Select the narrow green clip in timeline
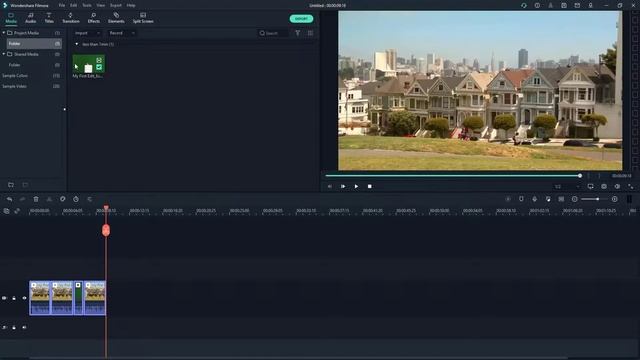The width and height of the screenshot is (640, 360). pos(78,298)
